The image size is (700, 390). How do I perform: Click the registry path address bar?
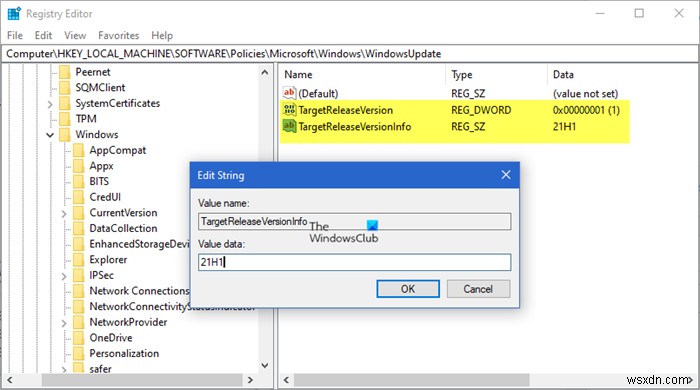[x=350, y=54]
